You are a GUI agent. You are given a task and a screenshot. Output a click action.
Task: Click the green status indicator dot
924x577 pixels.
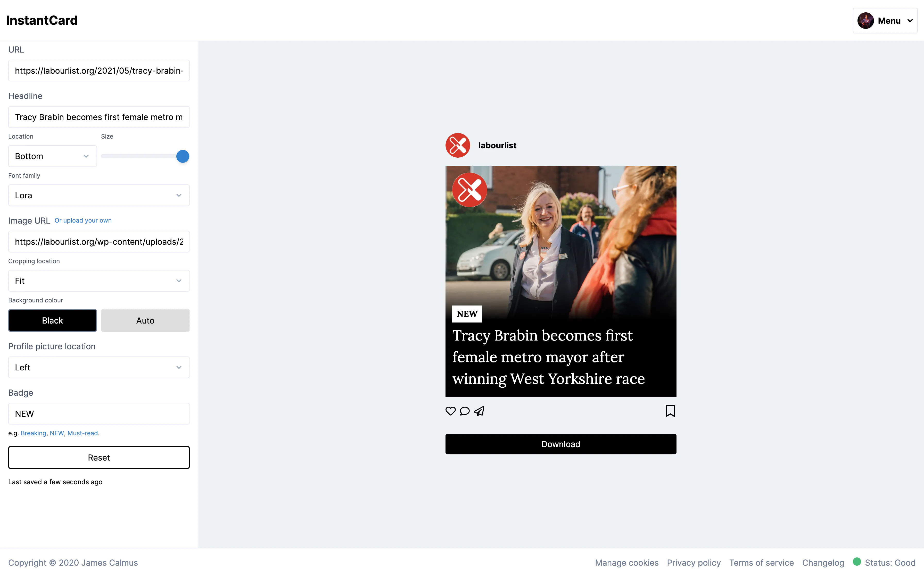click(857, 561)
